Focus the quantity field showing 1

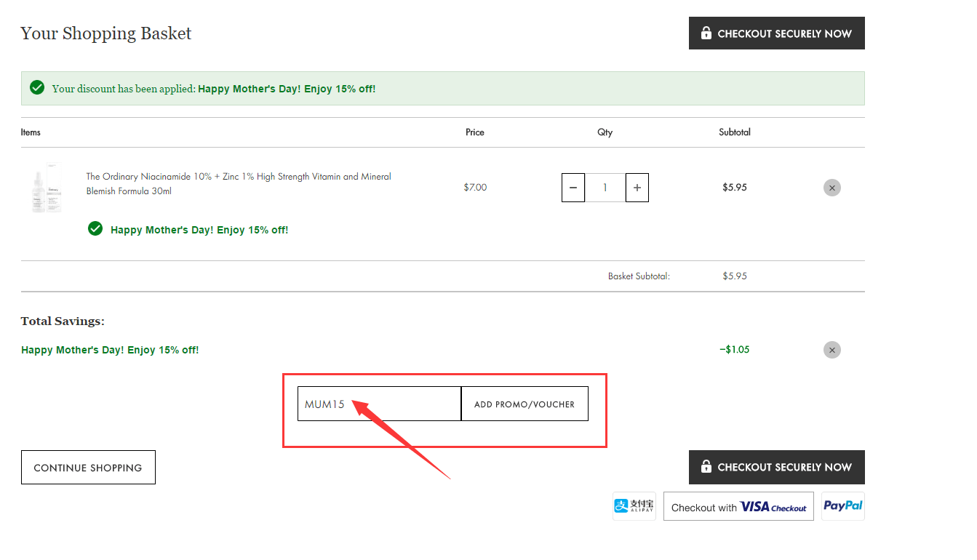click(x=605, y=188)
